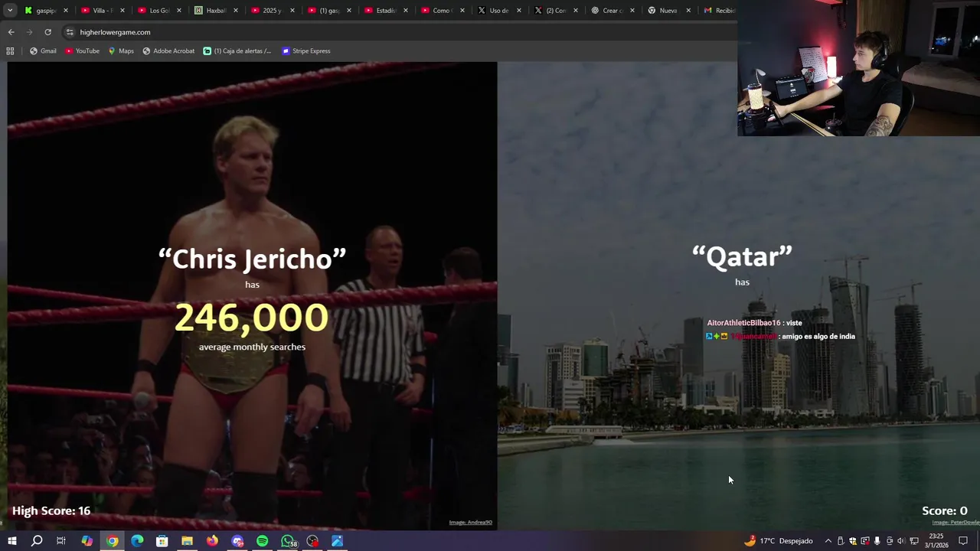The height and width of the screenshot is (551, 980).
Task: Open the clock showing 23:25
Action: pyautogui.click(x=938, y=541)
